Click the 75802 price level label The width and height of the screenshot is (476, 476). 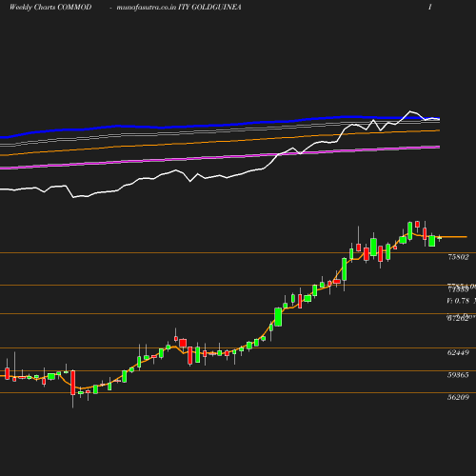click(x=458, y=257)
